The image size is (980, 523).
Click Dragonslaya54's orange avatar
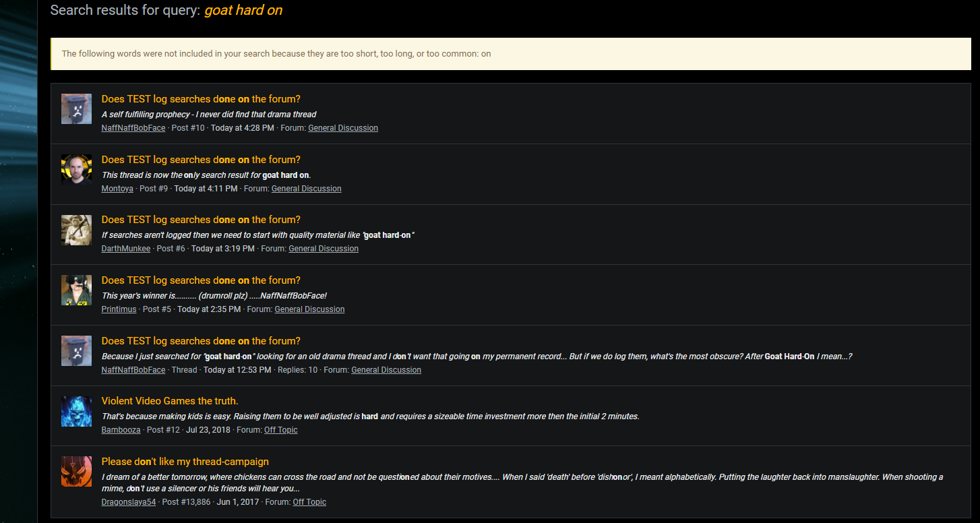(x=76, y=471)
